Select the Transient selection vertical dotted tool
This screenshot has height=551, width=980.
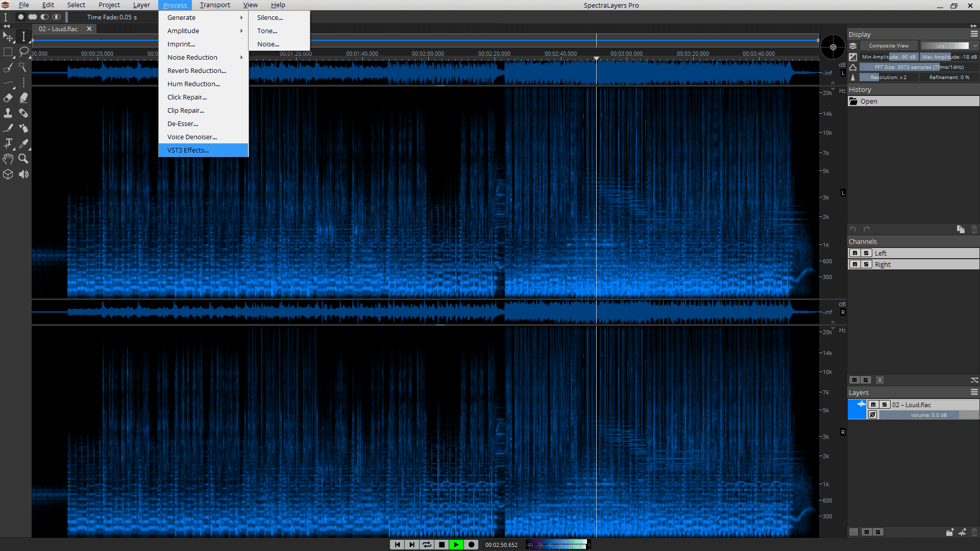(23, 83)
